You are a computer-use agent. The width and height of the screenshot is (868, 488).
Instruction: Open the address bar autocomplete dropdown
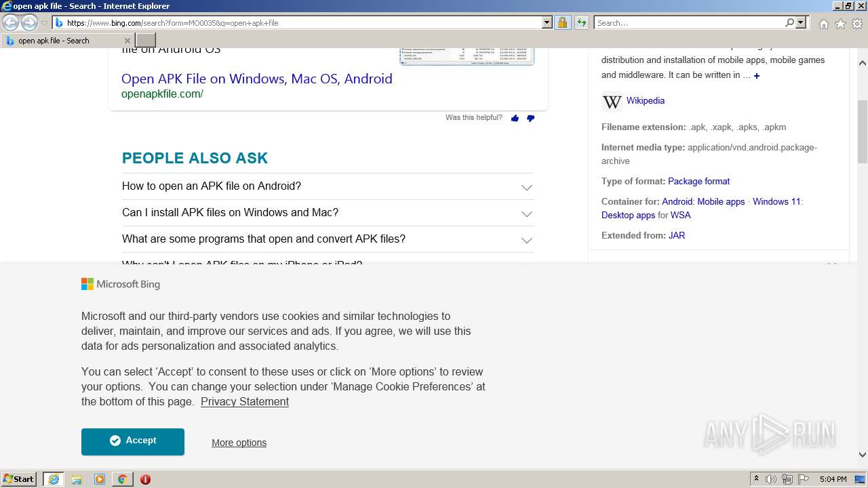click(547, 22)
